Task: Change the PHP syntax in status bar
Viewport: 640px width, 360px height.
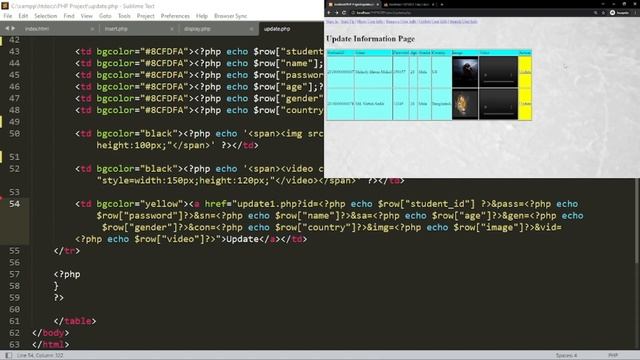Action: coord(613,356)
